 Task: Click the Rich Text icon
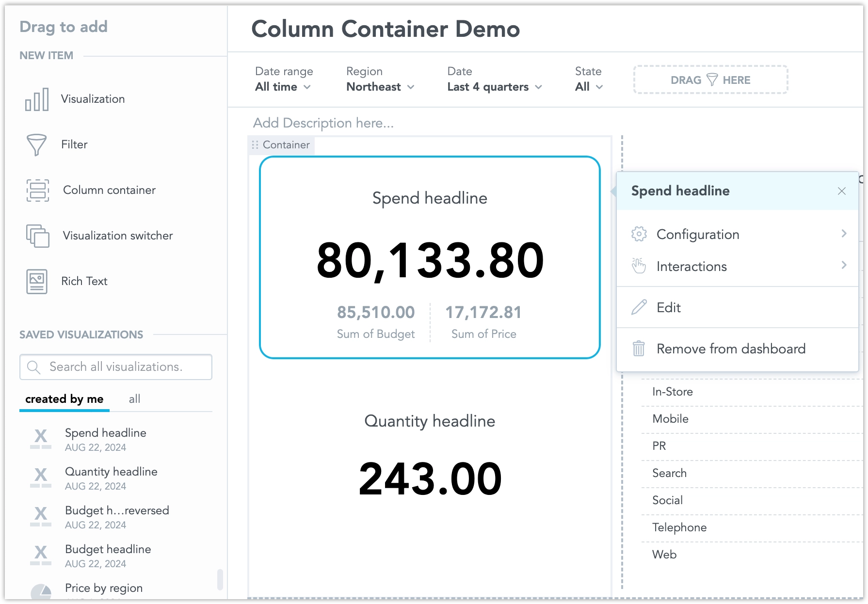37,281
